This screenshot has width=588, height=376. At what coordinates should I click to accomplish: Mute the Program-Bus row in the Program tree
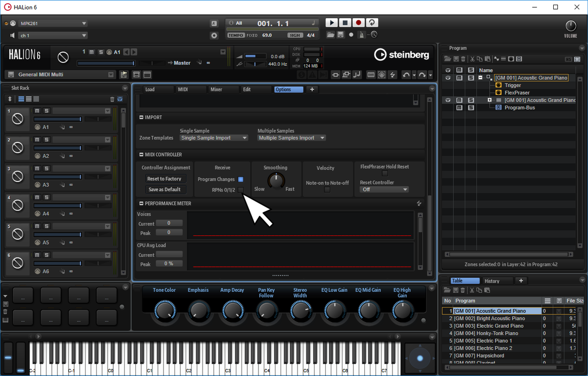(x=459, y=108)
